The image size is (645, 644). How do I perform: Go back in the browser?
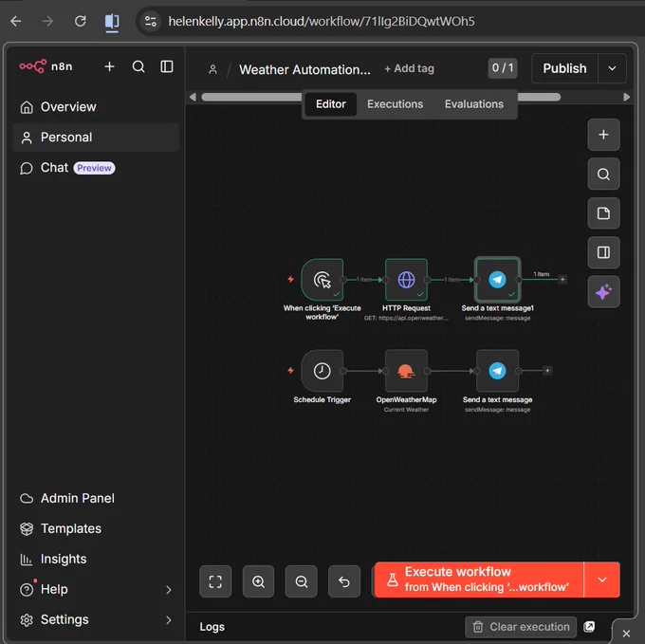pyautogui.click(x=16, y=21)
